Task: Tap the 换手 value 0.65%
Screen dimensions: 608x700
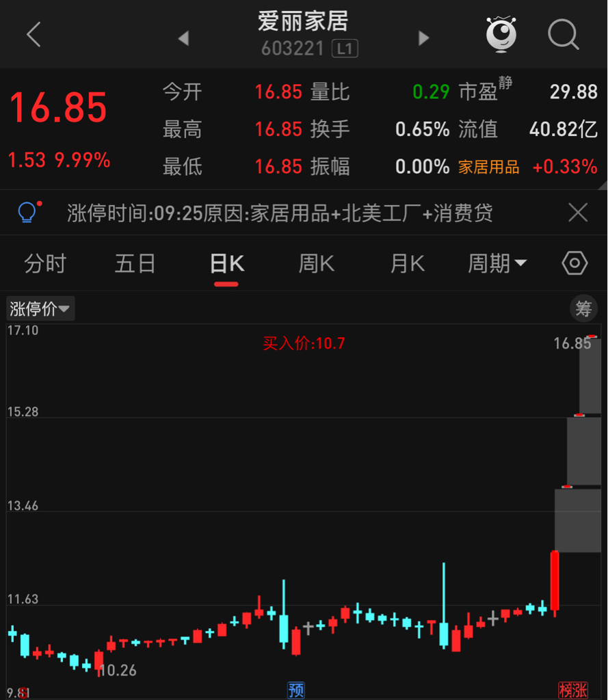Action: pos(422,129)
